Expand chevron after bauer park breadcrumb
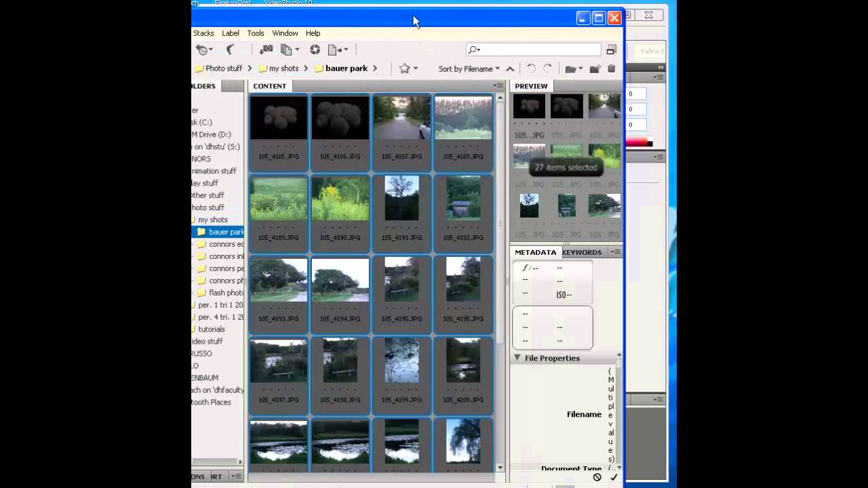The width and height of the screenshot is (868, 488). (375, 68)
